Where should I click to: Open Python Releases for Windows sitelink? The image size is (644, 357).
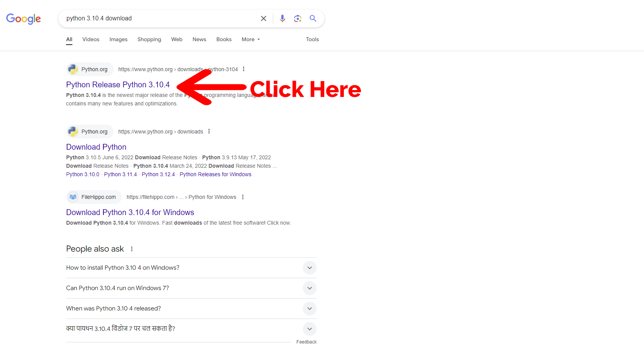point(215,174)
